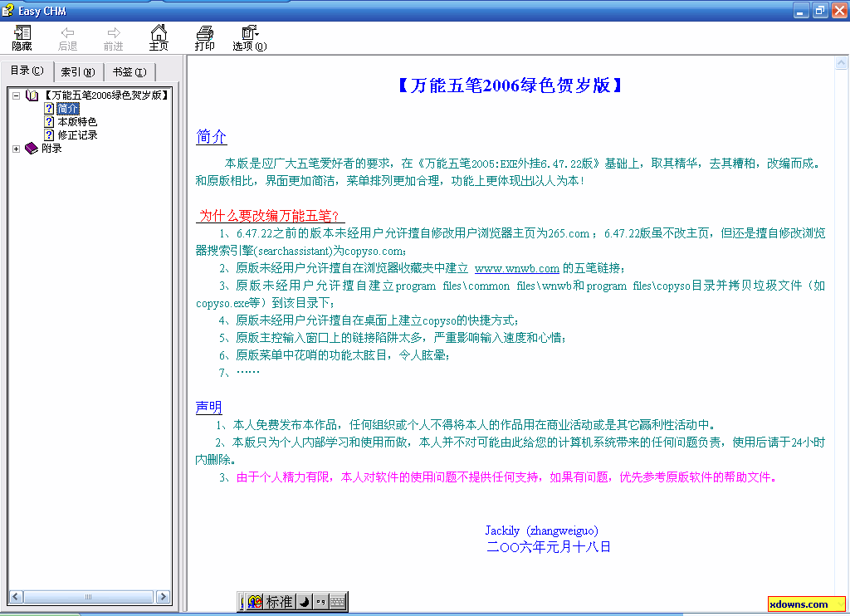The height and width of the screenshot is (616, 850).
Task: Restore down the Easy CHM window
Action: click(820, 10)
